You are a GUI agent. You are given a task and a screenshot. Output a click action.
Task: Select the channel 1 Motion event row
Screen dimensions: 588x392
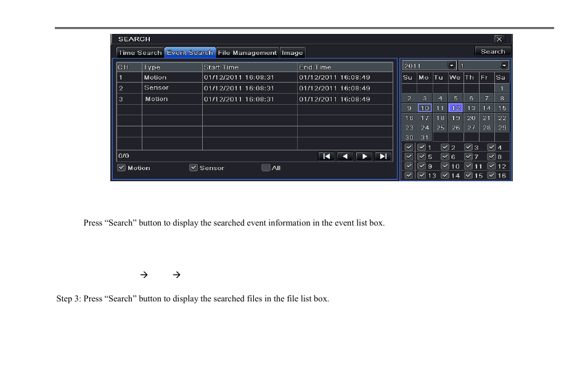point(255,77)
